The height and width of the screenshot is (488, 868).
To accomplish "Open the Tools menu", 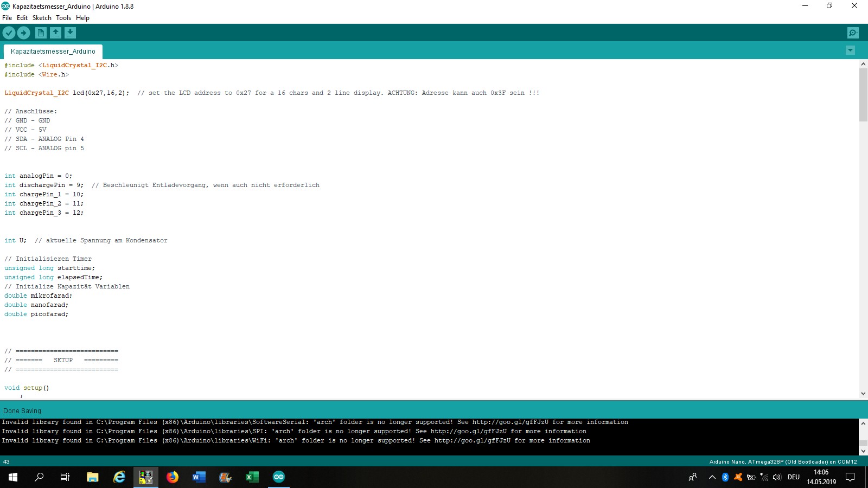I will 63,18.
